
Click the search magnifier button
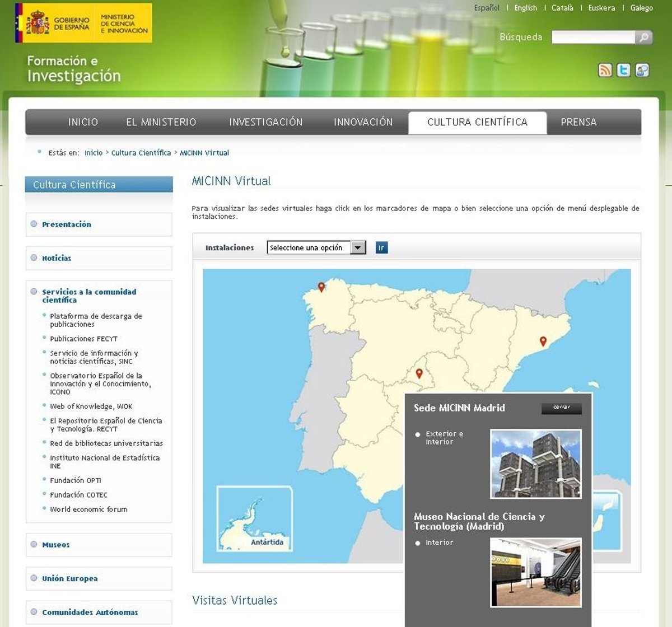(x=644, y=38)
